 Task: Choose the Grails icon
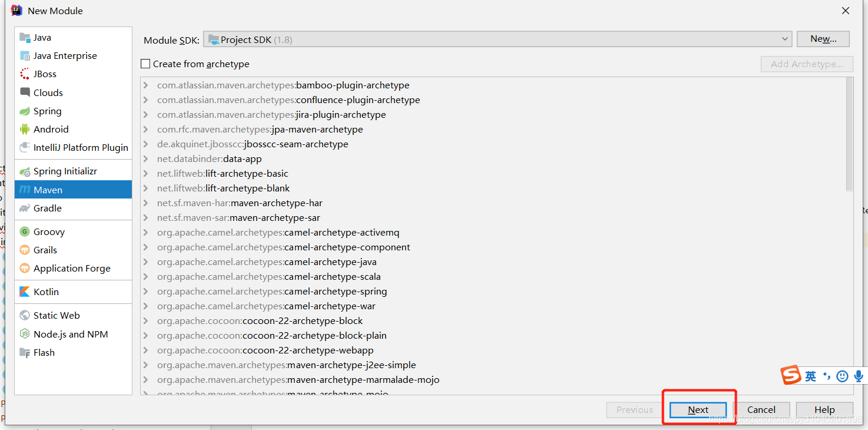25,250
